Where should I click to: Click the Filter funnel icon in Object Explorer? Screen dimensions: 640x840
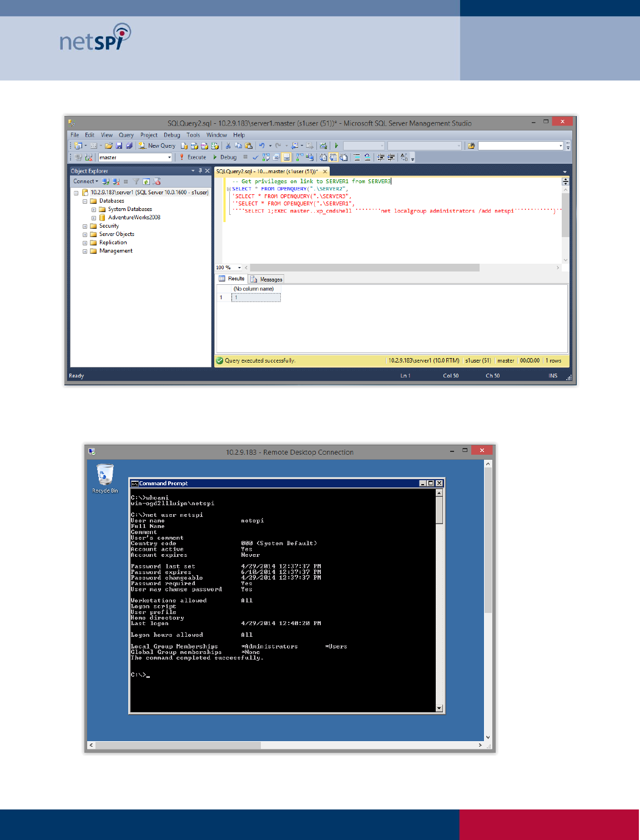136,181
